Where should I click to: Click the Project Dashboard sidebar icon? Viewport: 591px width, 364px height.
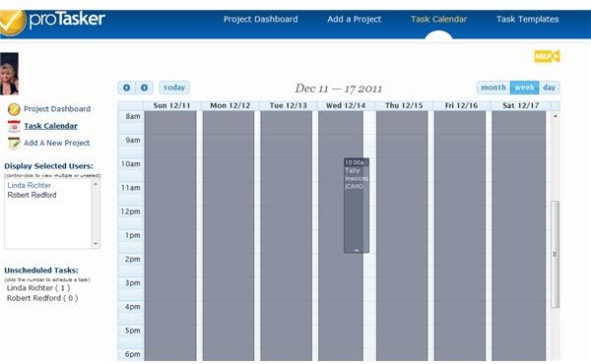[14, 109]
